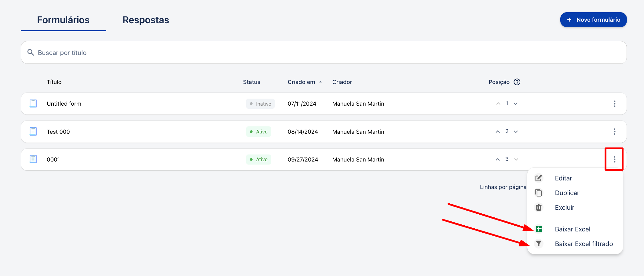Select Editar from the context menu

tap(563, 178)
